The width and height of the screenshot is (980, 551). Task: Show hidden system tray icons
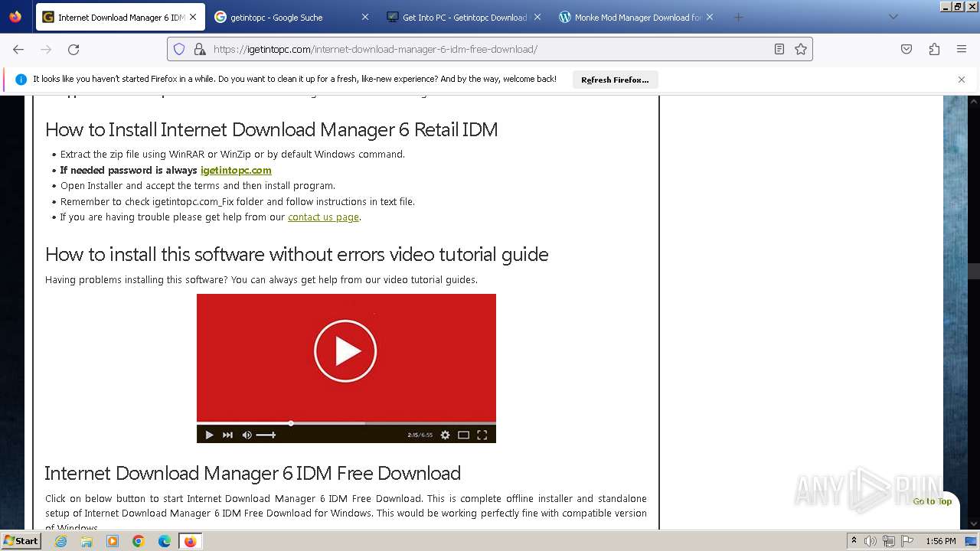[x=854, y=541]
